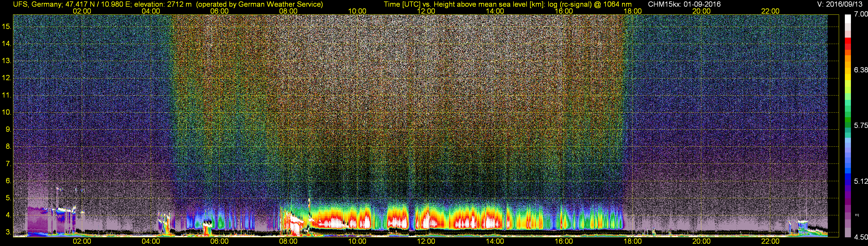Click the 18:00 label on the top time axis
The image size is (868, 246).
tap(632, 11)
